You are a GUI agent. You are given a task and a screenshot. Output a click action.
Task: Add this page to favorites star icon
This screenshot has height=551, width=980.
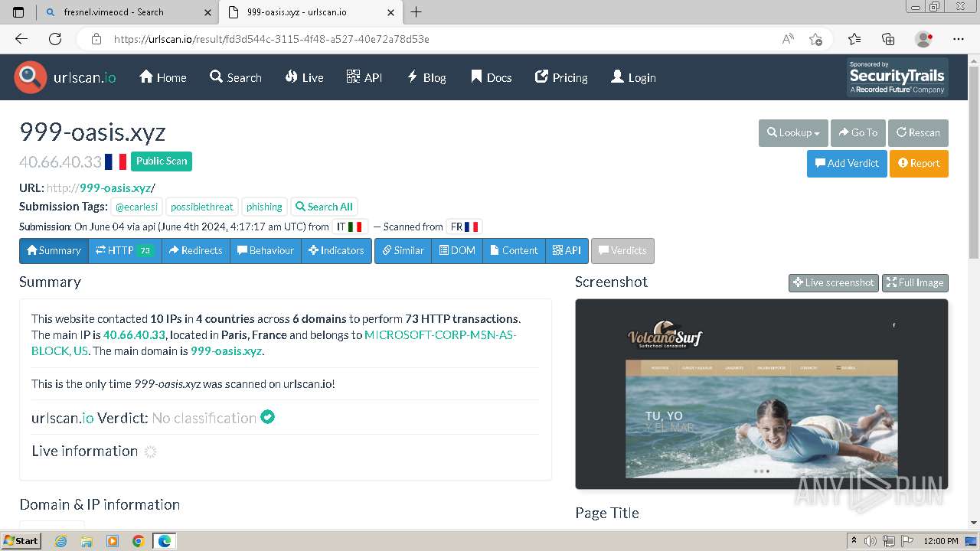[815, 39]
